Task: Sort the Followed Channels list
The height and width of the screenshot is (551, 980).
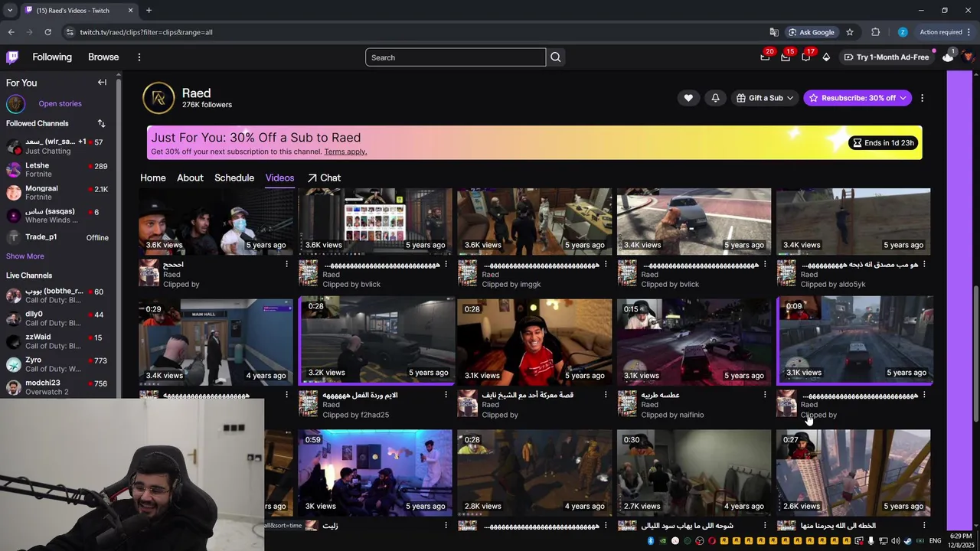Action: click(x=101, y=123)
